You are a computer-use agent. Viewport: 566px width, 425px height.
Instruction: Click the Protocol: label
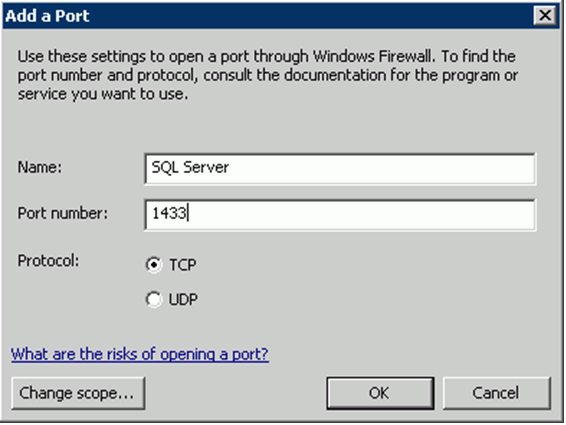tap(48, 261)
